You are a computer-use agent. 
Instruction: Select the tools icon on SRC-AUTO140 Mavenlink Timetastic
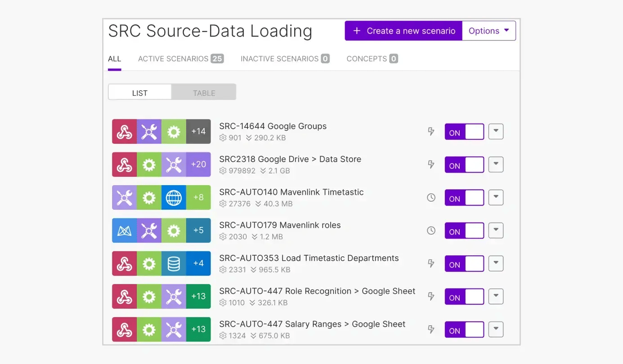click(x=124, y=197)
